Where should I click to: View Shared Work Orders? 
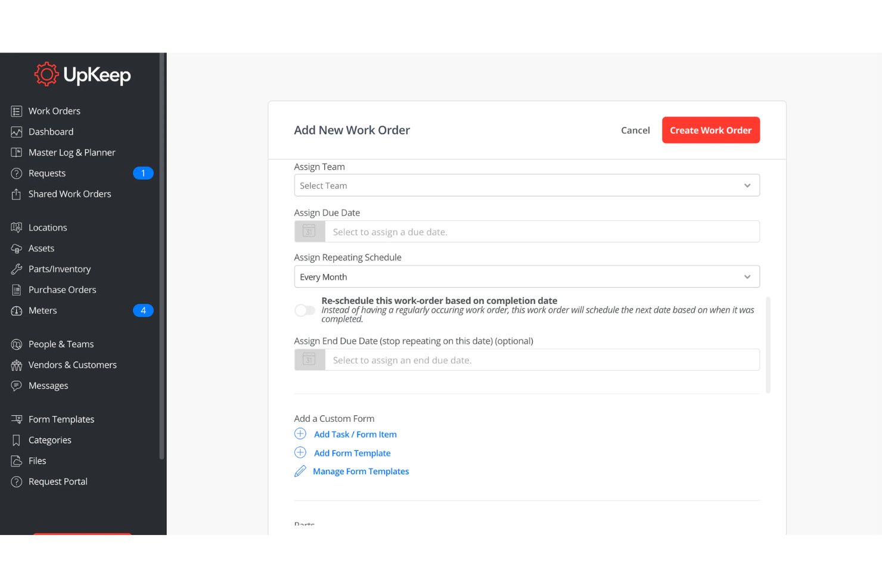(70, 194)
